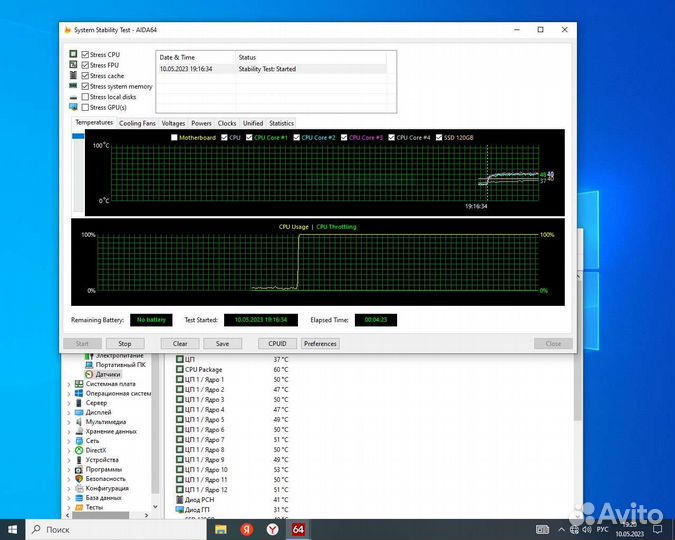
Task: Open AIDA64 from the taskbar icon
Action: [x=297, y=528]
